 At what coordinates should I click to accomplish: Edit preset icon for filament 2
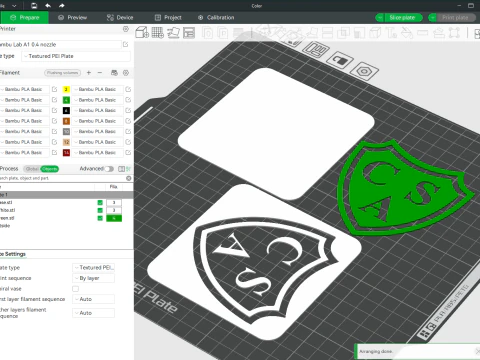point(128,89)
